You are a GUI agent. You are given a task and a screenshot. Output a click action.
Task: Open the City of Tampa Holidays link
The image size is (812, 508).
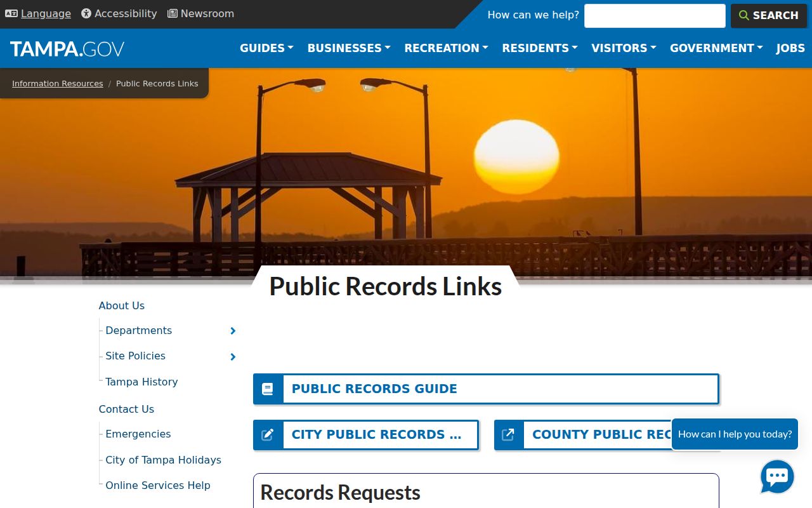click(x=163, y=460)
